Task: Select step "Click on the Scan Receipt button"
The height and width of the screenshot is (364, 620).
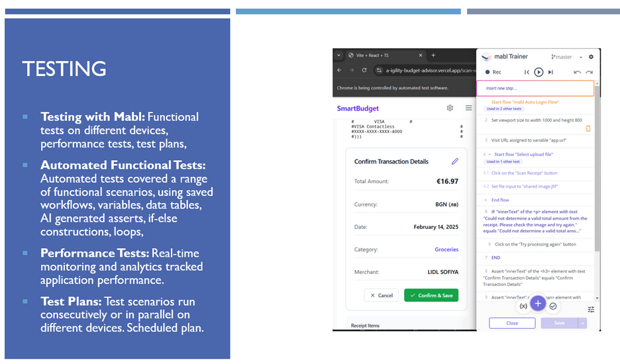Action: coord(524,173)
